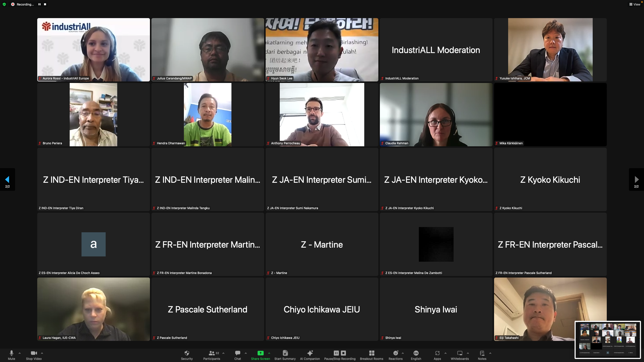
Task: Open the Participants panel
Action: [x=212, y=355]
